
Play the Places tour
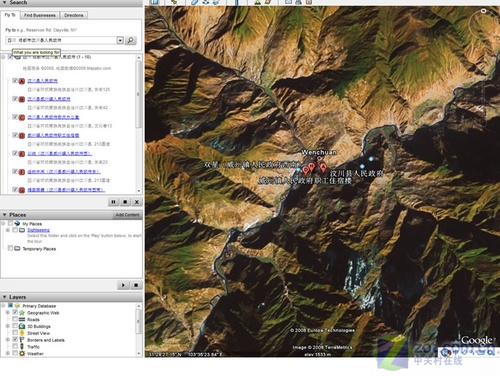pos(123,285)
